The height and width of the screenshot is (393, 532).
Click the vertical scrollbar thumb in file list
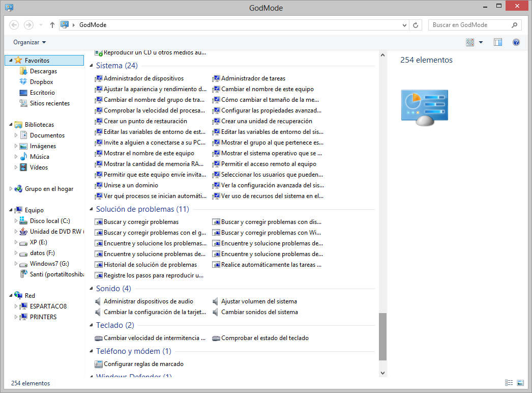(382, 336)
